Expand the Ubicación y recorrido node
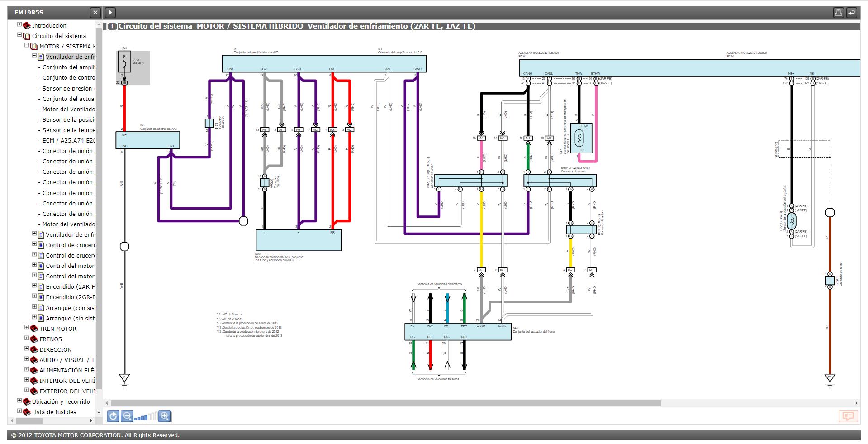The image size is (868, 444). pyautogui.click(x=19, y=401)
